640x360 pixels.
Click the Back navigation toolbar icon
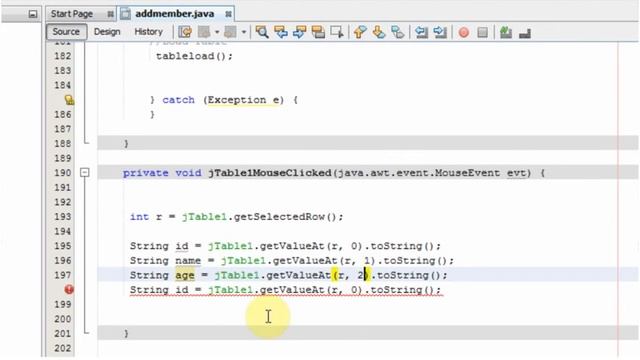tap(204, 32)
